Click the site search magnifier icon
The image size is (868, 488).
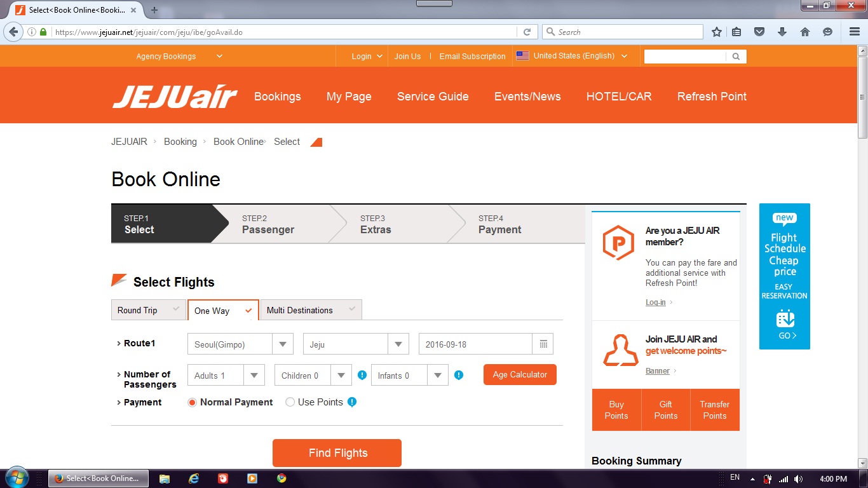click(736, 57)
